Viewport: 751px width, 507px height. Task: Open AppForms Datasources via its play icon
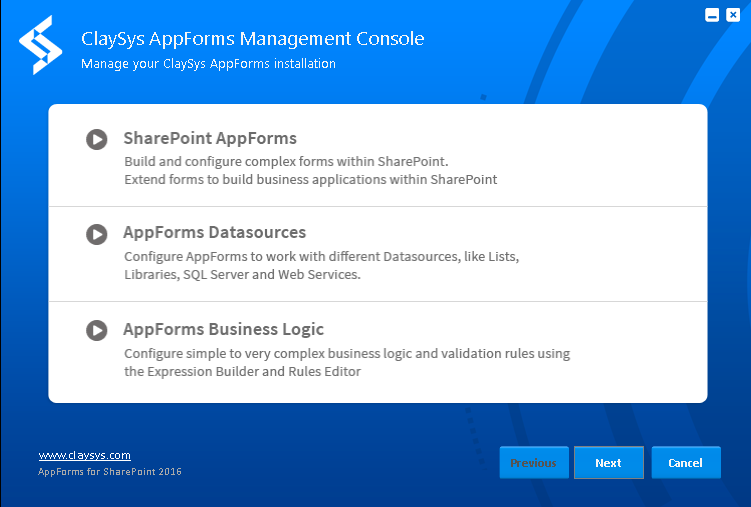point(97,235)
